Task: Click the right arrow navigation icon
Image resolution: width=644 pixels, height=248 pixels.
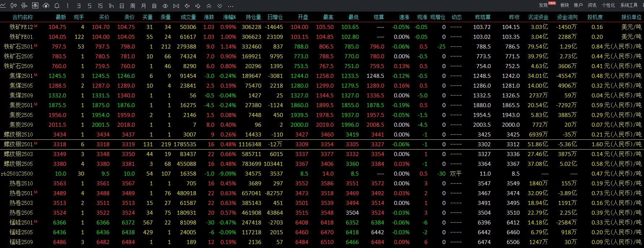Action: pyautogui.click(x=198, y=6)
